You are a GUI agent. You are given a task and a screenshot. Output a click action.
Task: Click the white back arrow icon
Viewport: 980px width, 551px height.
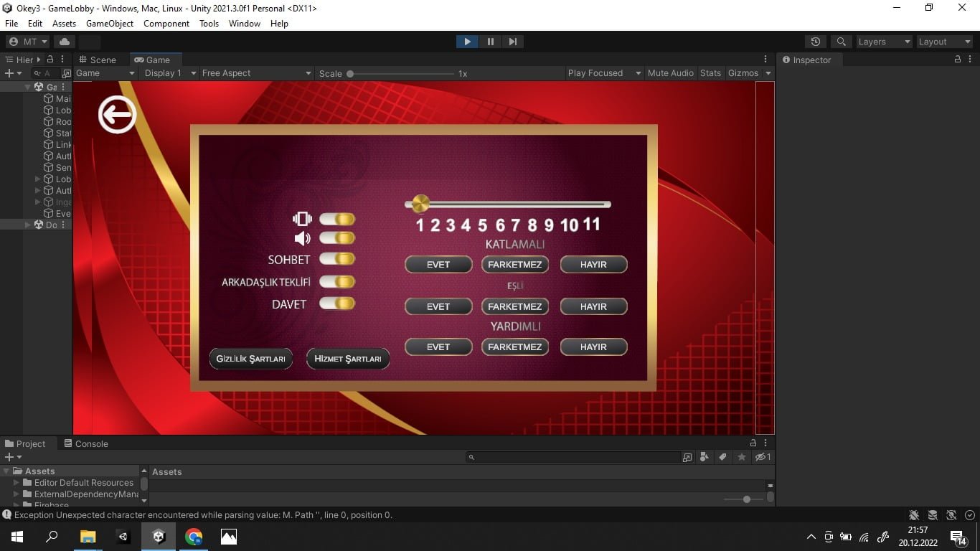tap(117, 114)
